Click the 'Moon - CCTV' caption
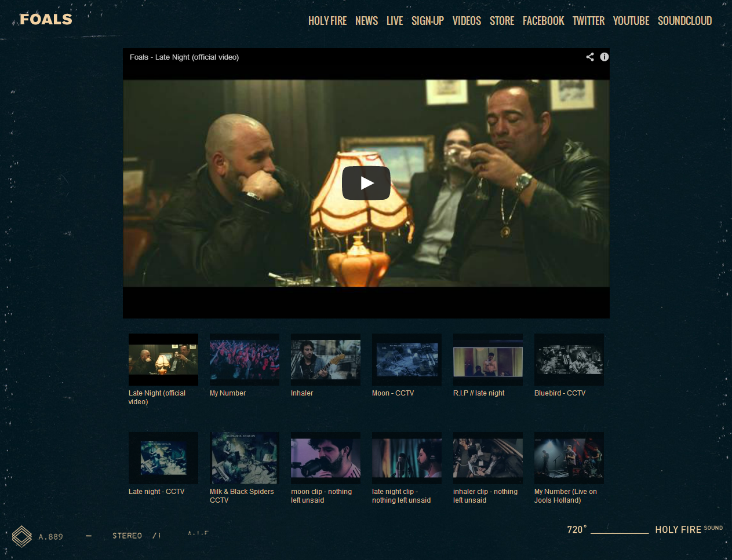 (x=393, y=393)
